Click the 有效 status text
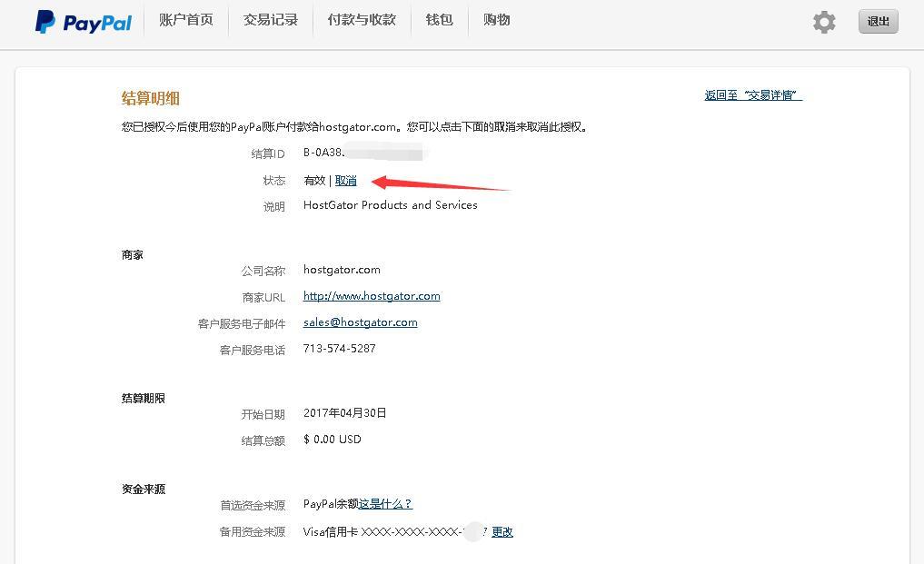The height and width of the screenshot is (564, 924). point(314,181)
